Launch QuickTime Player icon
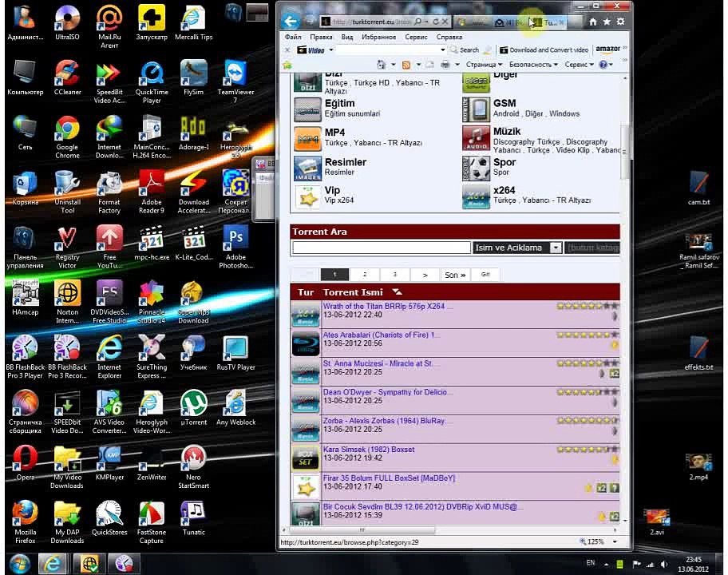 [152, 82]
